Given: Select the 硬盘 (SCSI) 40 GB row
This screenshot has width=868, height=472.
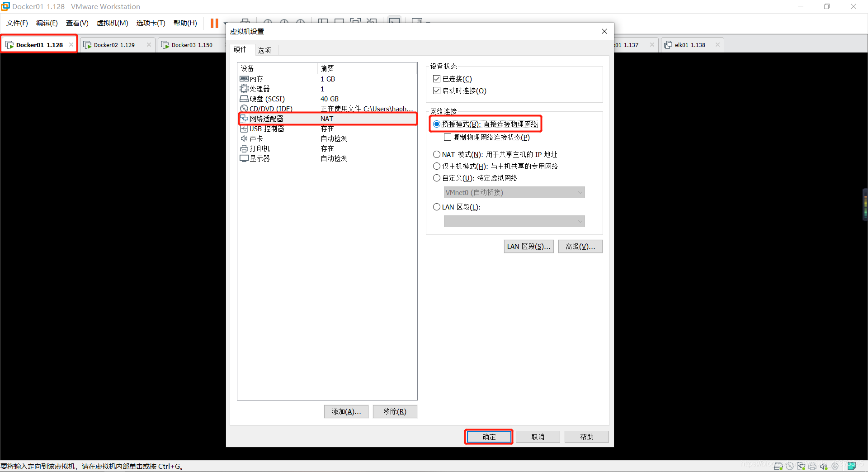Looking at the screenshot, I should 327,99.
